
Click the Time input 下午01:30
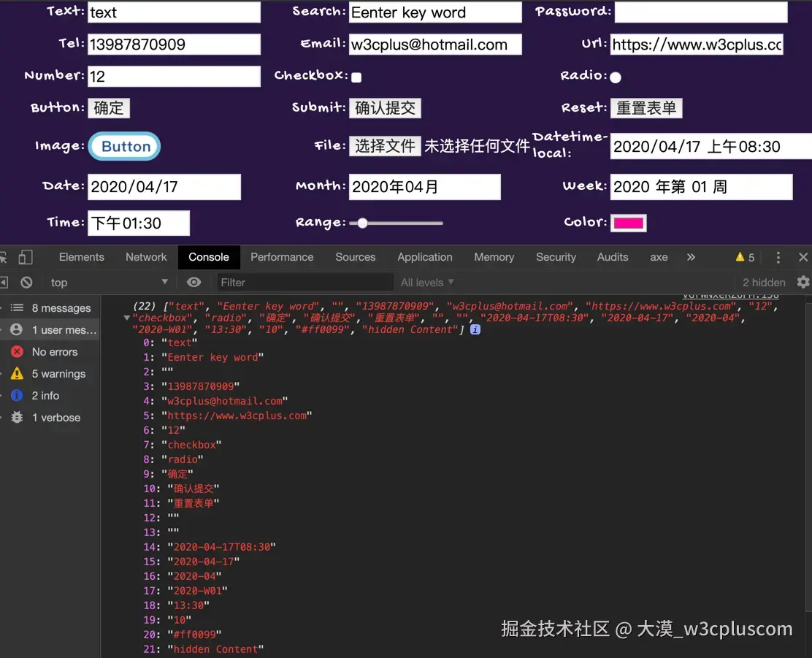coord(139,223)
